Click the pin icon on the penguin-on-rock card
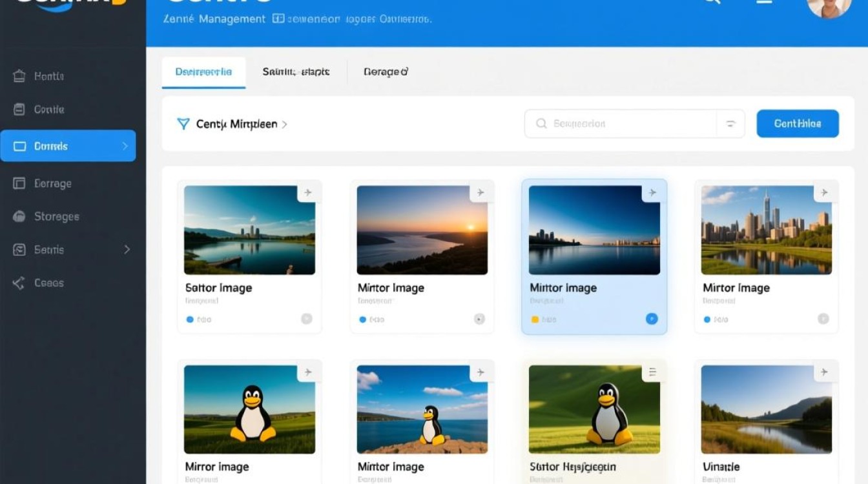Screen dimensions: 868x484 pyautogui.click(x=480, y=372)
